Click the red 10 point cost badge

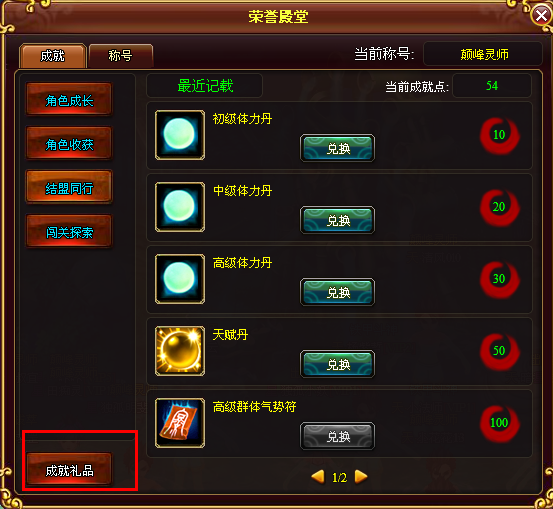(499, 135)
